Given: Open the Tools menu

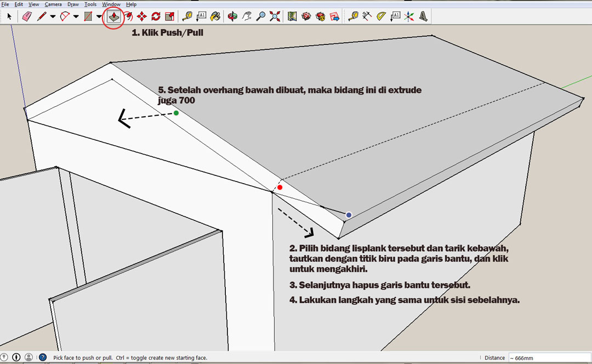Looking at the screenshot, I should 90,4.
